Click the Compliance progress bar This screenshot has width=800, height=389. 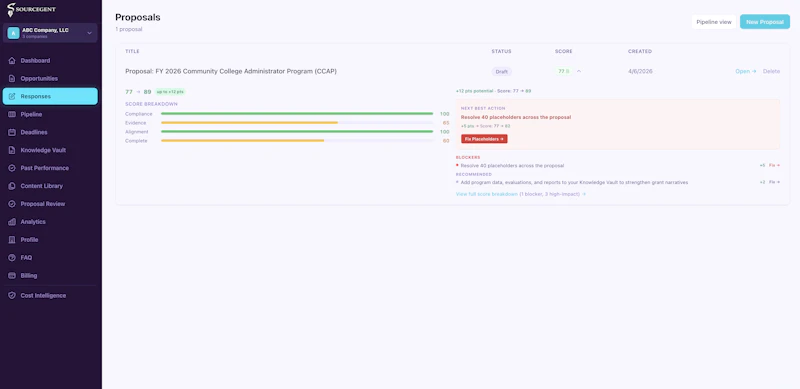[297, 114]
